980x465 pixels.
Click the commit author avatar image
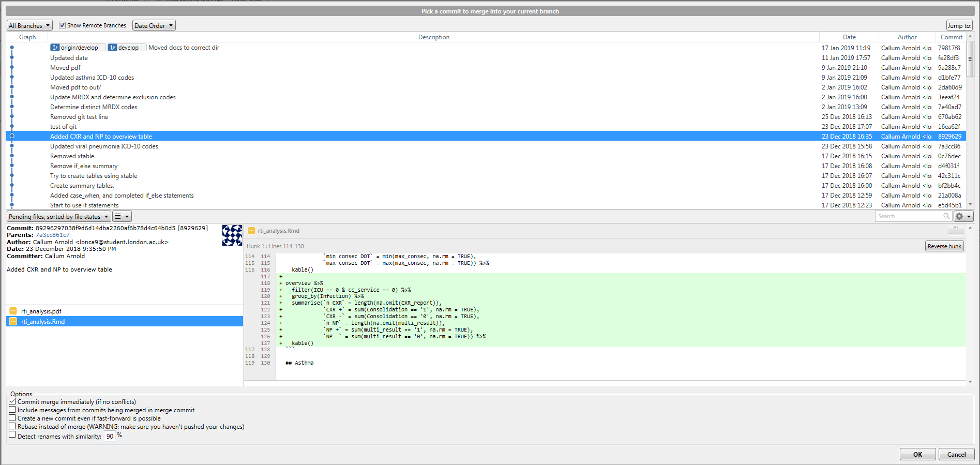pyautogui.click(x=232, y=235)
